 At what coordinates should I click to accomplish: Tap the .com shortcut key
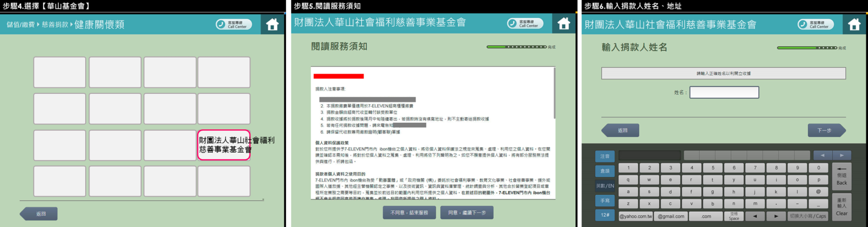706,216
